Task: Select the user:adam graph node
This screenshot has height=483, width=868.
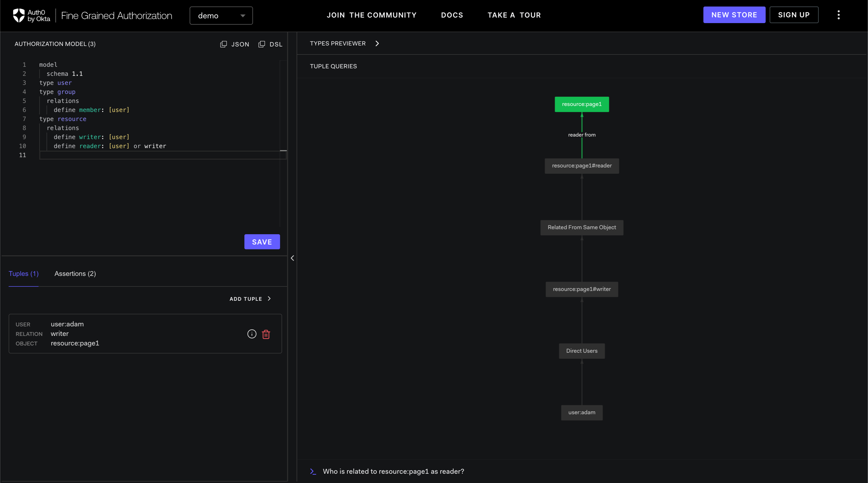Action: point(582,412)
